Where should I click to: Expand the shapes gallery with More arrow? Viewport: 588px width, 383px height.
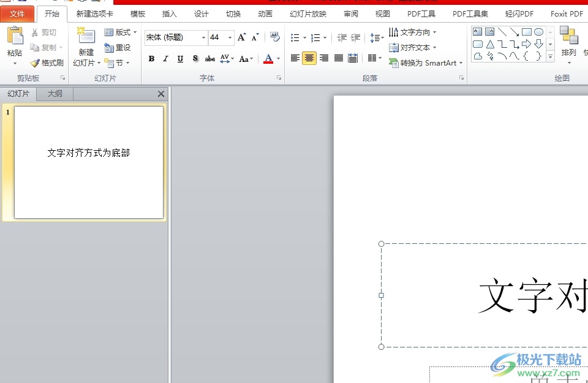click(x=551, y=56)
